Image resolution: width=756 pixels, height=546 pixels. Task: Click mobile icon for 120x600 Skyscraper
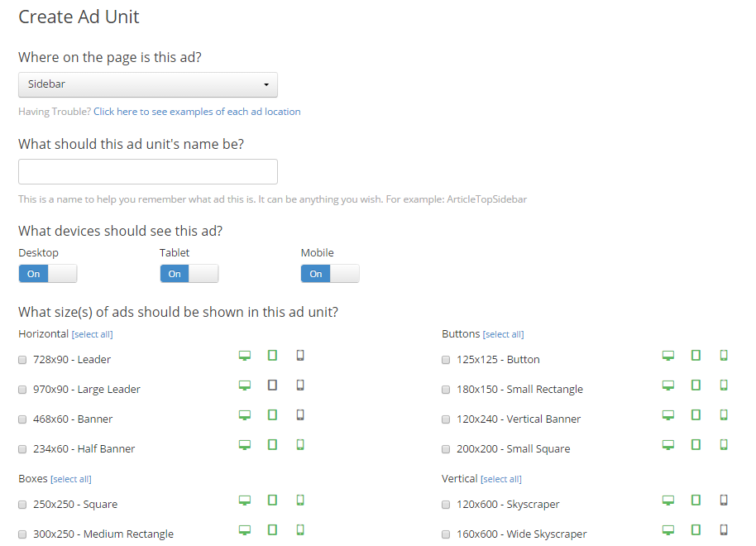pyautogui.click(x=724, y=500)
